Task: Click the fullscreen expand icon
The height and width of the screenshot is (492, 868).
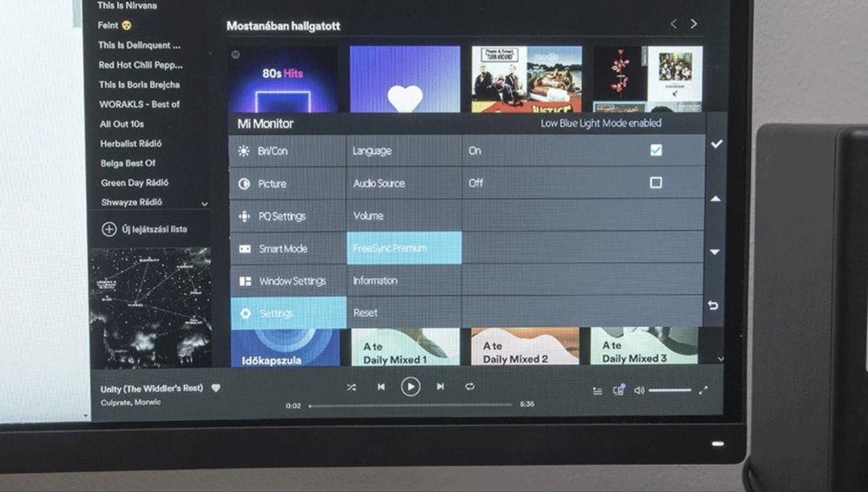Action: coord(703,390)
